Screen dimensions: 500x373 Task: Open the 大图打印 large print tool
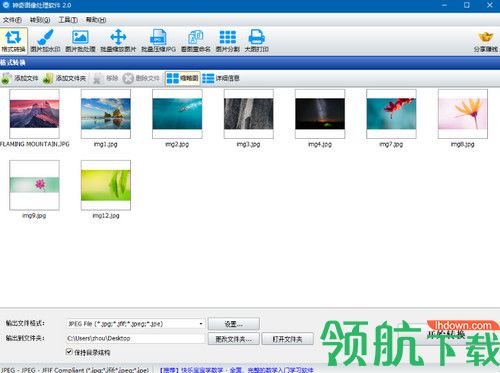pos(257,41)
